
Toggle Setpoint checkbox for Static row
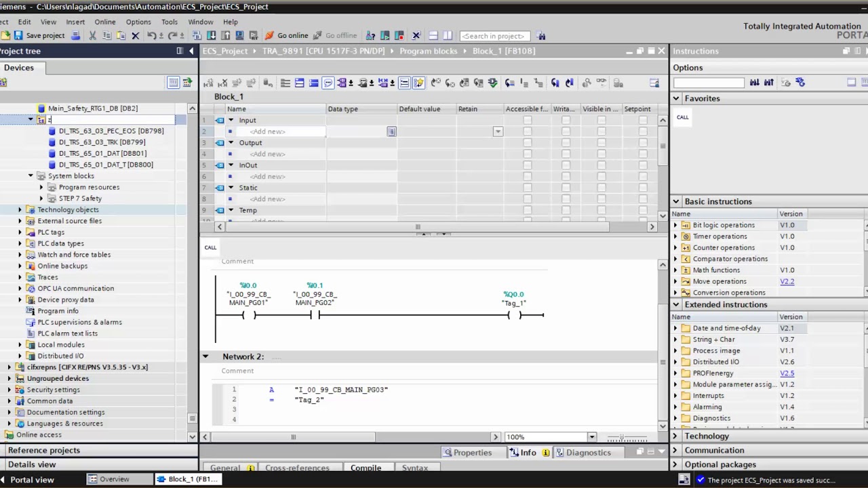(642, 188)
